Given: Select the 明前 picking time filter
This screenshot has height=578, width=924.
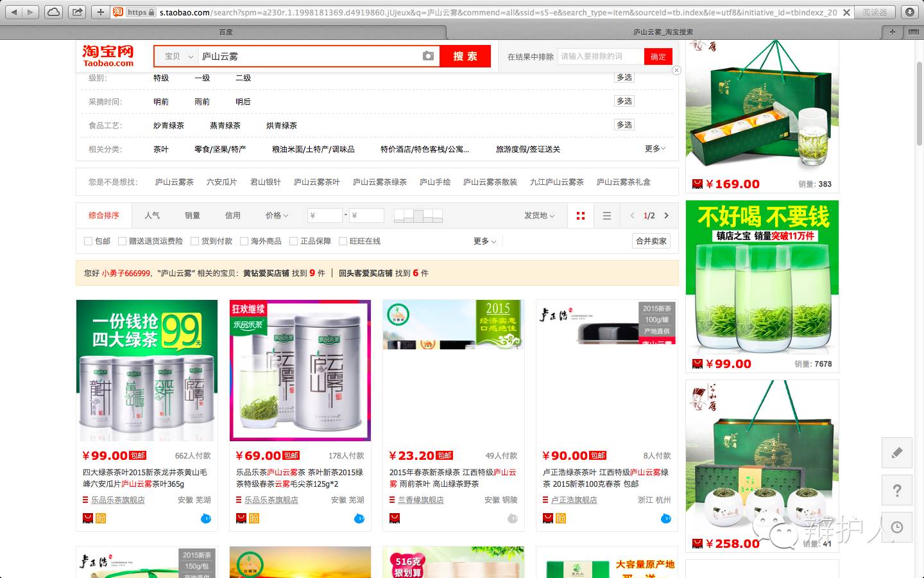Looking at the screenshot, I should (161, 102).
